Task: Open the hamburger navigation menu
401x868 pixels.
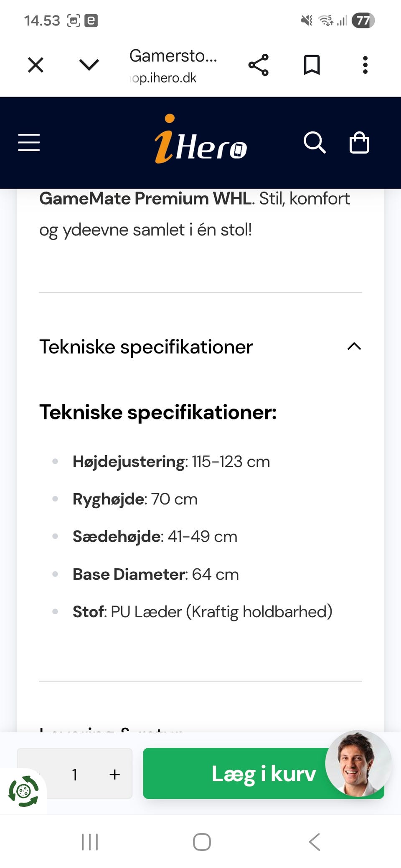Action: click(28, 143)
